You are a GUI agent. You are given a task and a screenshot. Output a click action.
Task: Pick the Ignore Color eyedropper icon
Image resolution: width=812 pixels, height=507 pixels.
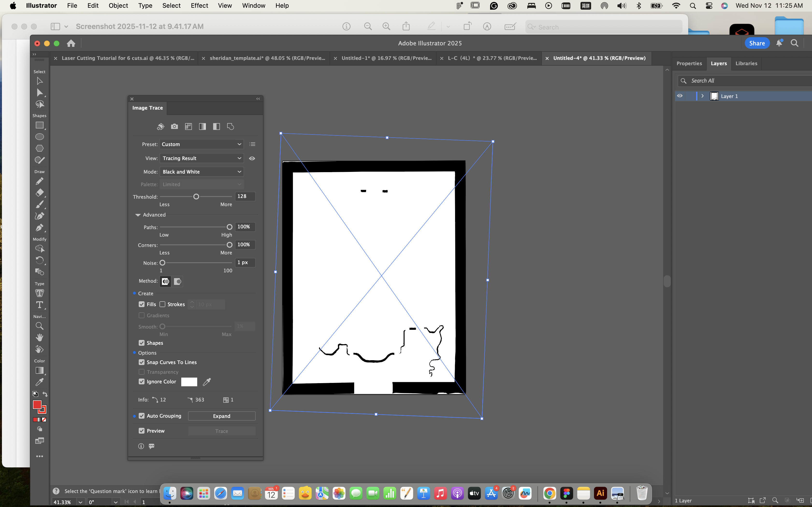pos(207,382)
